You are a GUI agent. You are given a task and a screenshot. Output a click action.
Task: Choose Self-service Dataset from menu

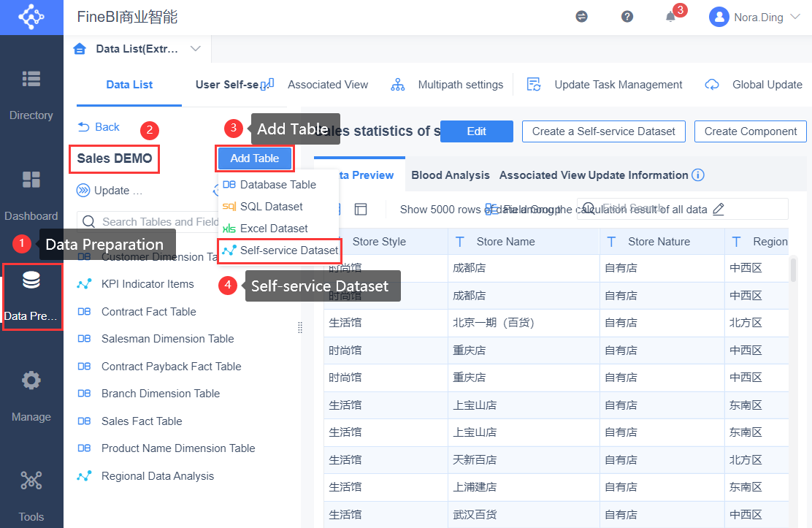tap(280, 250)
